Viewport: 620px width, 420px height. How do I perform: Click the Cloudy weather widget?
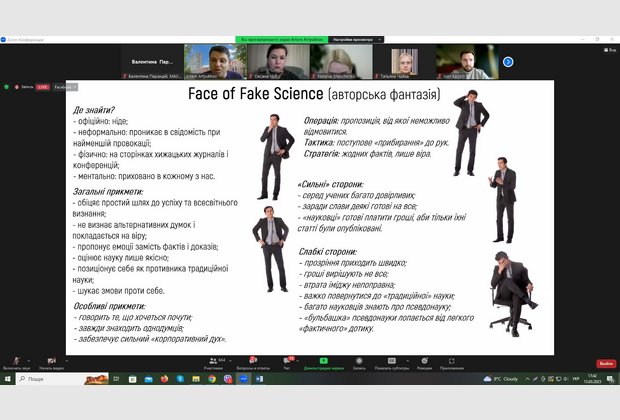point(501,379)
